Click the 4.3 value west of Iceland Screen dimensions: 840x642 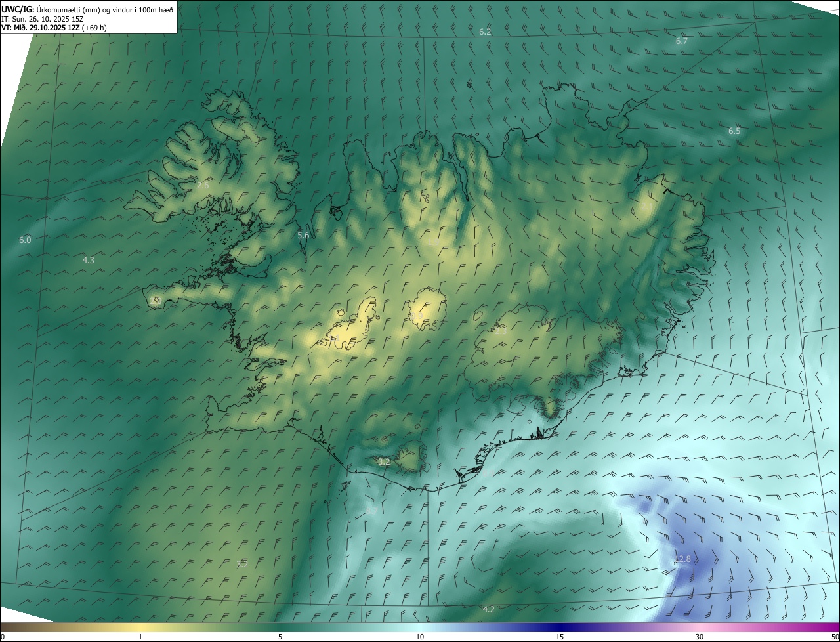click(88, 260)
